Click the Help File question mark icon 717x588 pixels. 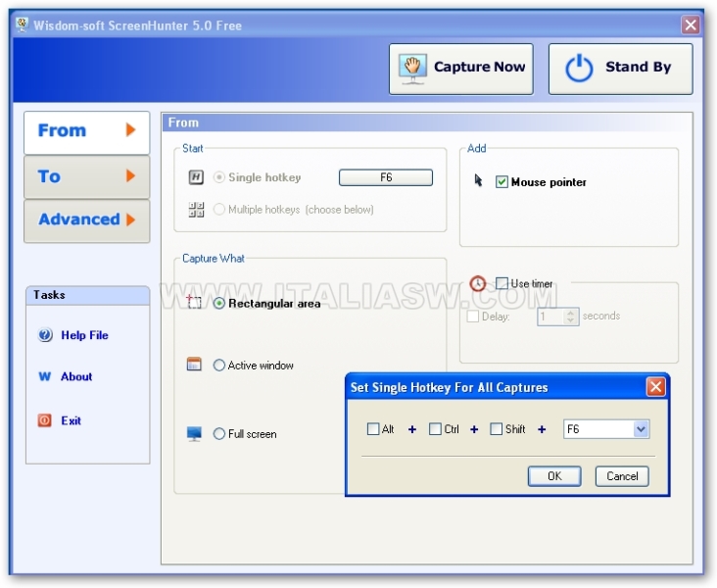(45, 335)
